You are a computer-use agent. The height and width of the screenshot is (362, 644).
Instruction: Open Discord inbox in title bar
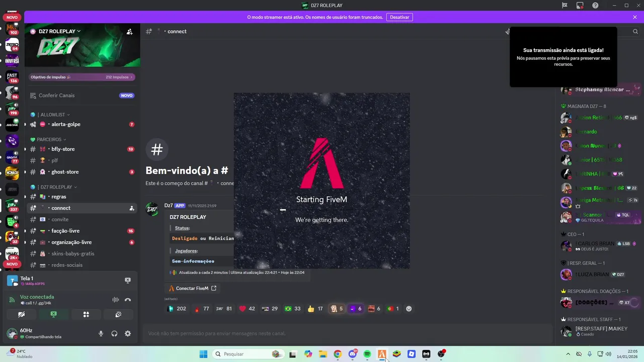pos(580,5)
